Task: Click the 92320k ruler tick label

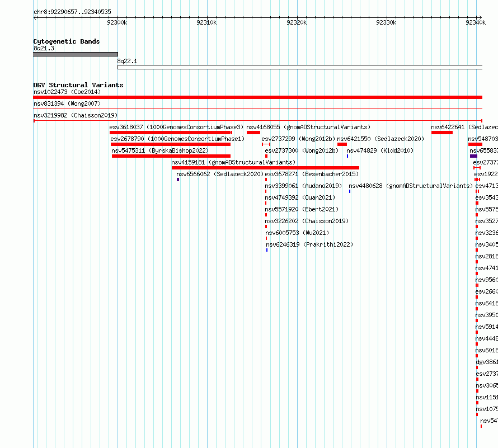Action: click(297, 22)
